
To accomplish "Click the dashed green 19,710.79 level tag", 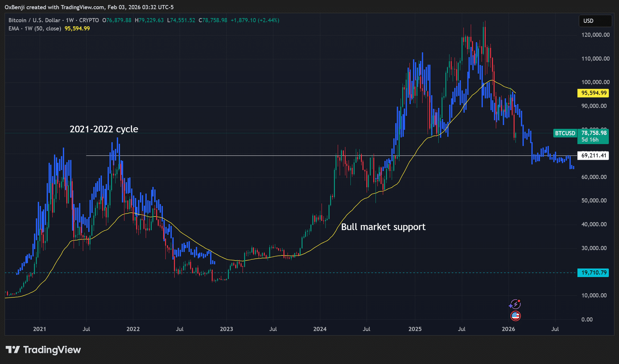I will tap(593, 273).
